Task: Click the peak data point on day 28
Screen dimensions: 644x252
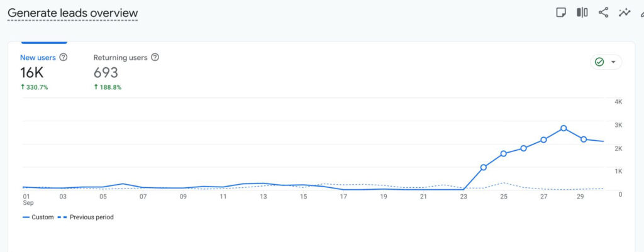Action: click(563, 128)
